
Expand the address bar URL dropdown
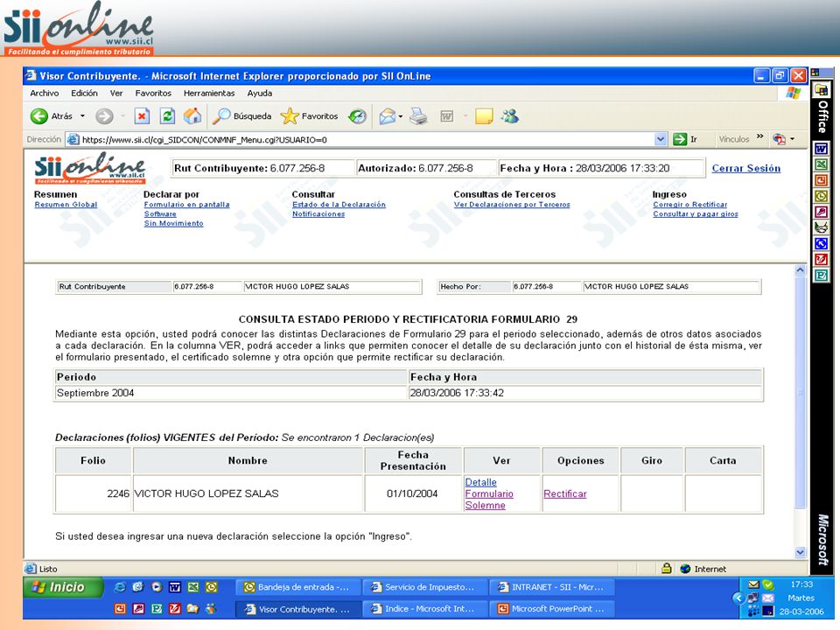[x=661, y=139]
